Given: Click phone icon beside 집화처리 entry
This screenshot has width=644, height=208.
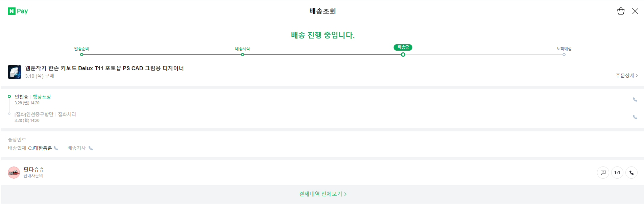Looking at the screenshot, I should click(635, 117).
